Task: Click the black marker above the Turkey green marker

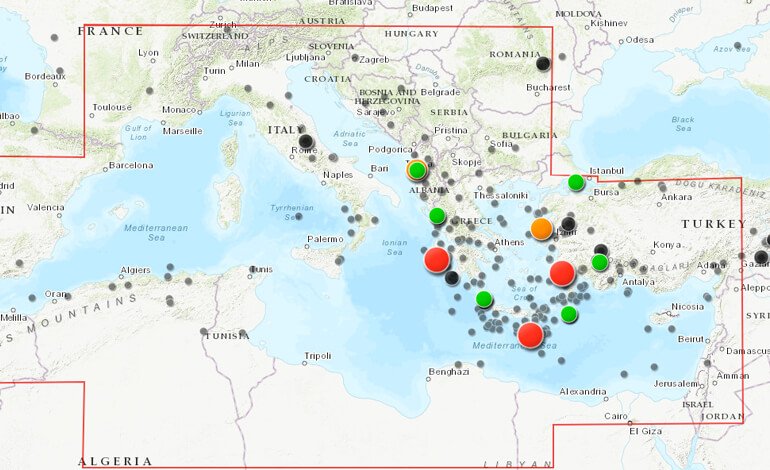Action: (x=601, y=250)
